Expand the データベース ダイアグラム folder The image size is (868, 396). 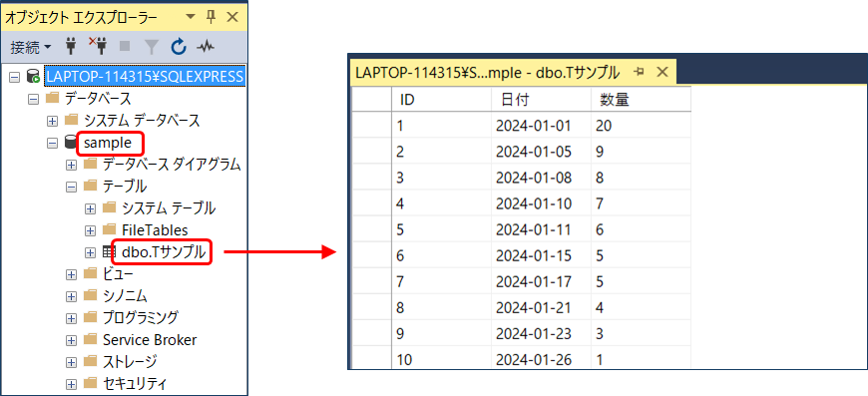tap(71, 165)
